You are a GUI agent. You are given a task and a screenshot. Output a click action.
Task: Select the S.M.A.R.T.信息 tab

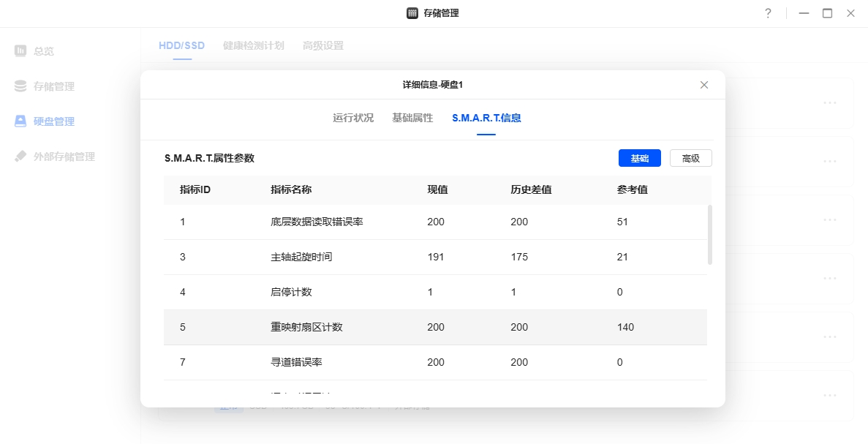[x=486, y=118]
